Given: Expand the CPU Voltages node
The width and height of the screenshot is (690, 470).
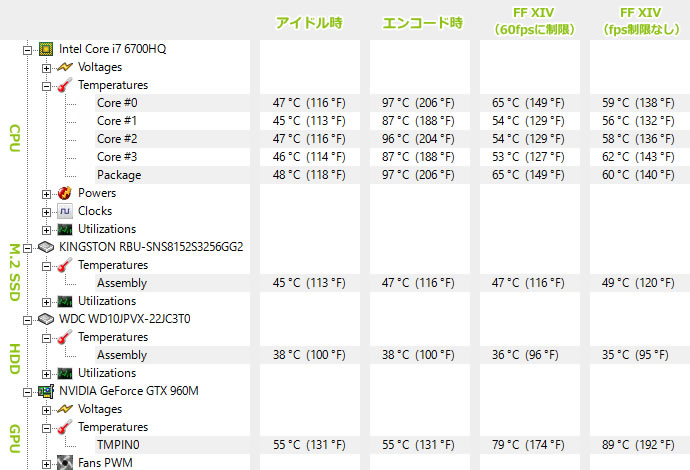Looking at the screenshot, I should coord(46,68).
